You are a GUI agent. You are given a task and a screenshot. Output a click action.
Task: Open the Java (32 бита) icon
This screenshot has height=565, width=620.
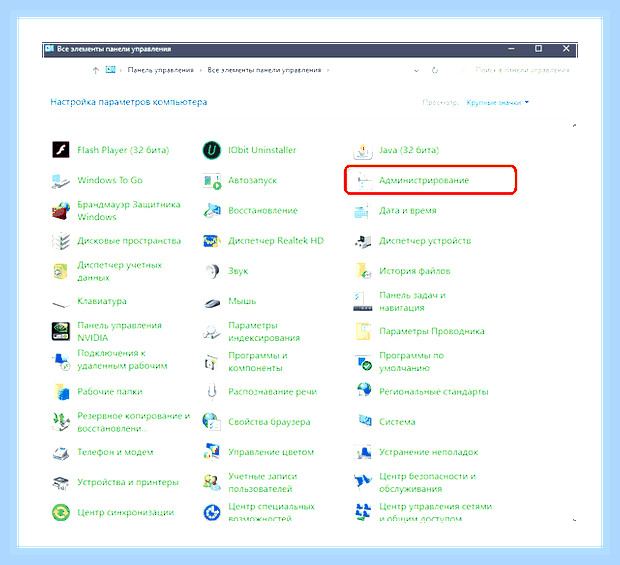point(363,151)
